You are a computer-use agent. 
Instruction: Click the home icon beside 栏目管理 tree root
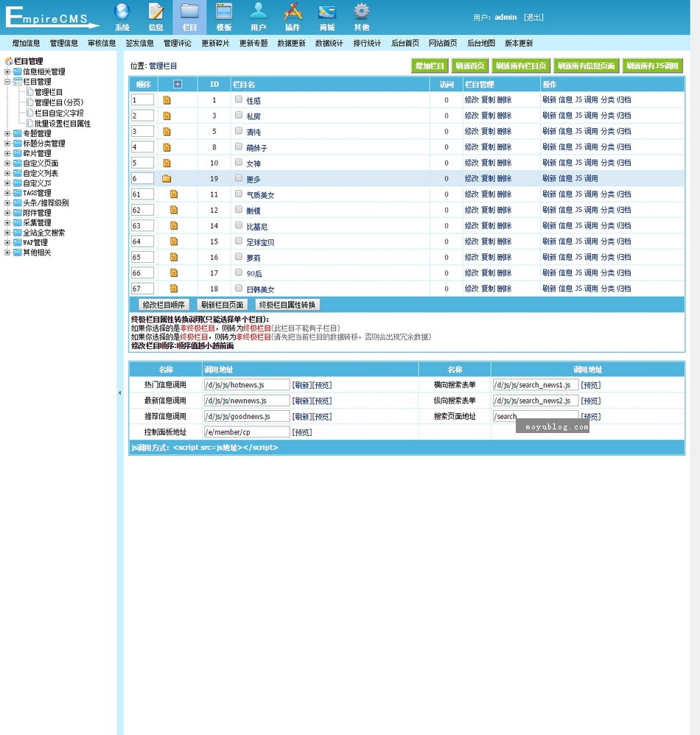[x=9, y=61]
